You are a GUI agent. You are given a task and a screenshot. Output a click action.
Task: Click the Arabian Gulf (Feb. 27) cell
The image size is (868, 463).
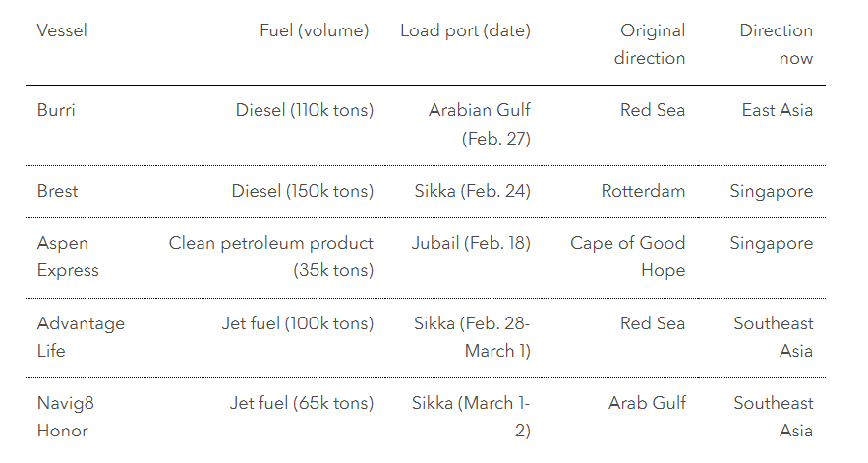(x=479, y=124)
